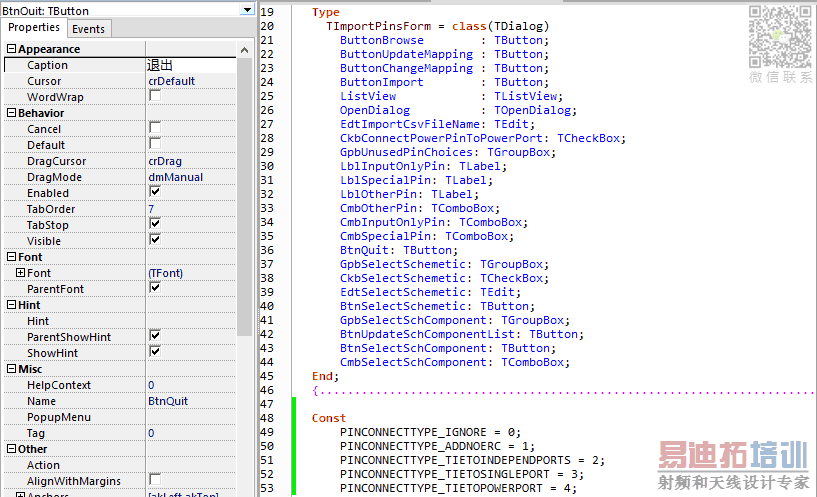Uncheck the ParentFont checkbox
This screenshot has height=497, width=817.
coord(155,288)
